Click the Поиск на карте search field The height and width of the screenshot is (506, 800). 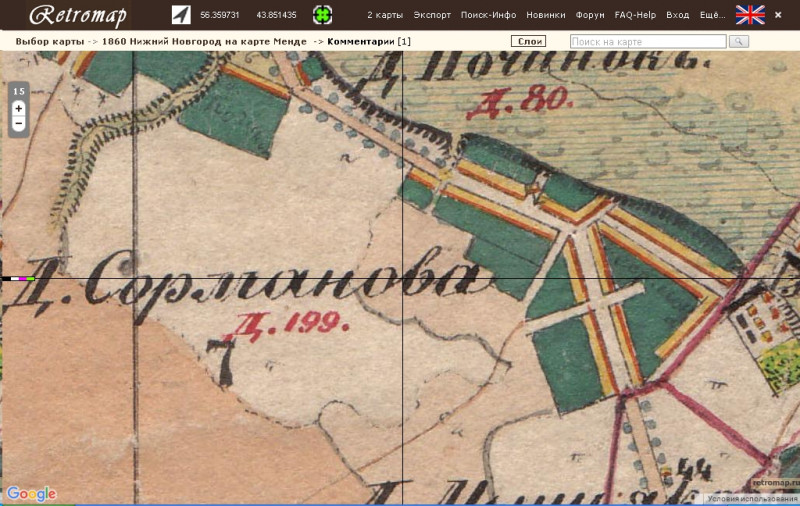(x=648, y=41)
